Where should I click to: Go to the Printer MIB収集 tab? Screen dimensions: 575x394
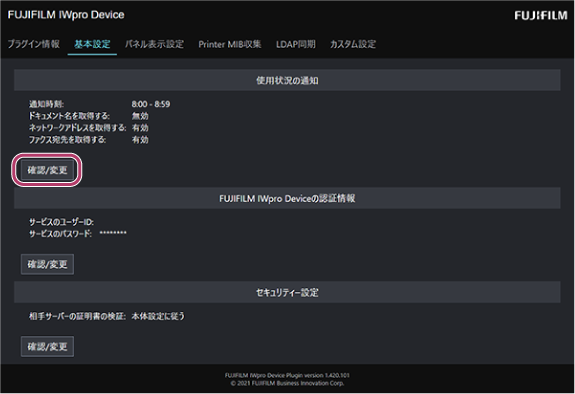tap(230, 44)
